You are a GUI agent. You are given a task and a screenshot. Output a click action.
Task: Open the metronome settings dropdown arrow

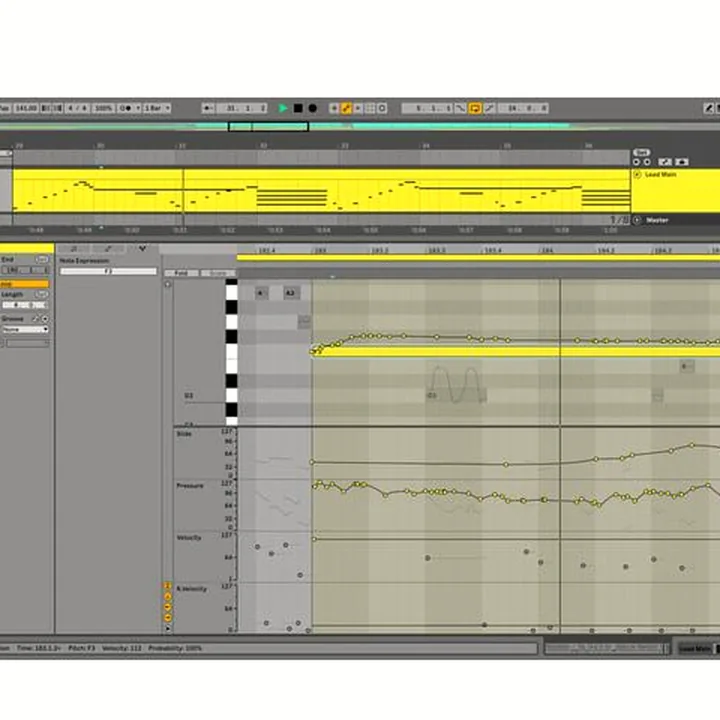pos(138,108)
